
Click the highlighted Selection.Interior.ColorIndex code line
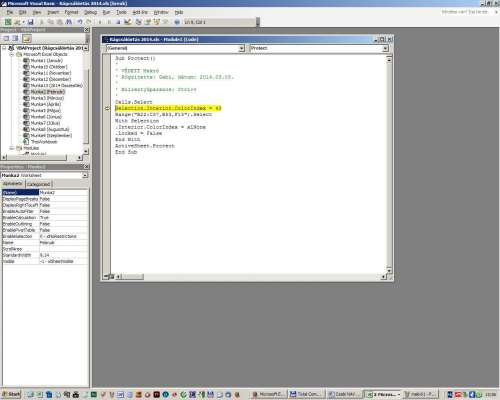(168, 108)
